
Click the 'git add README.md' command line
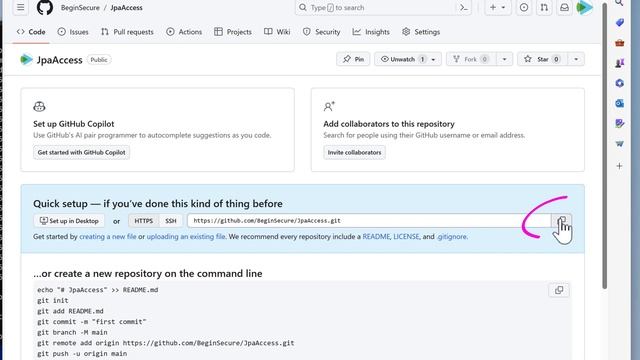[70, 311]
